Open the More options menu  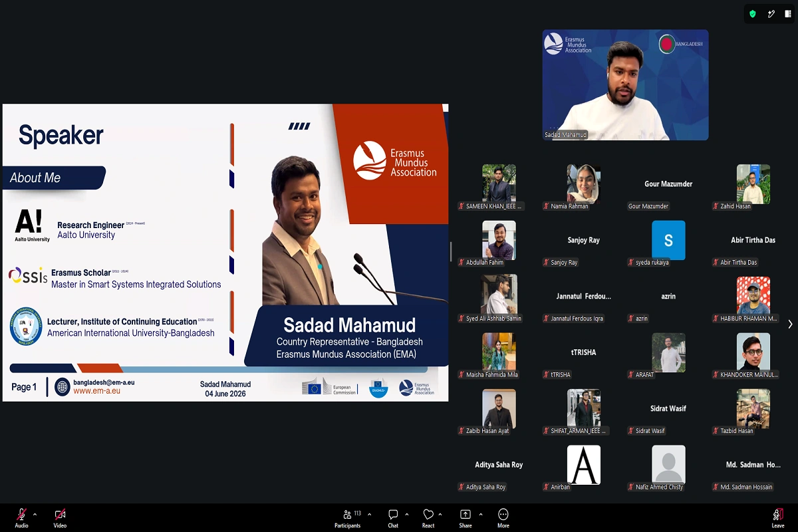click(503, 518)
